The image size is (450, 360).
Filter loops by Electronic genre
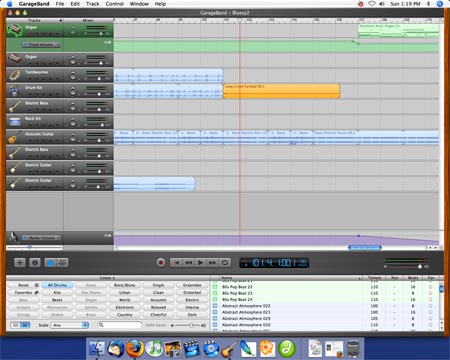[125, 307]
